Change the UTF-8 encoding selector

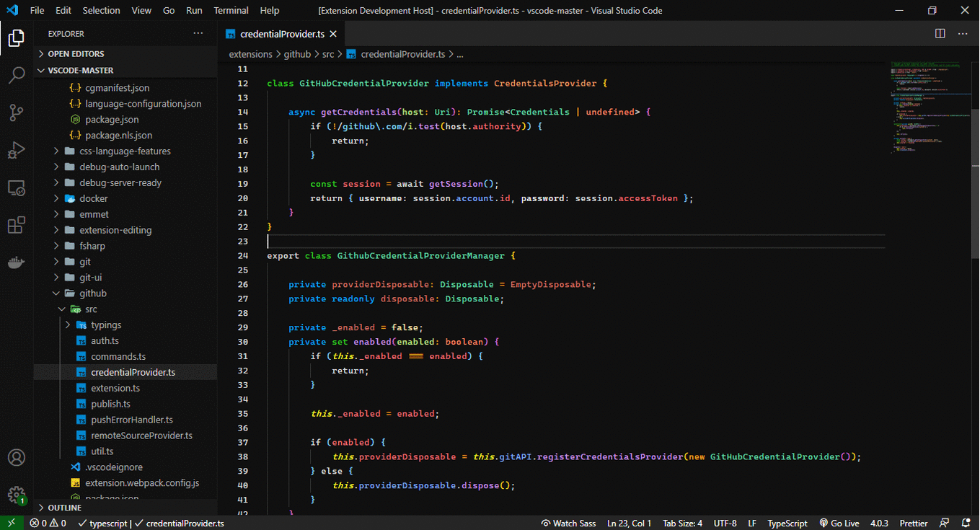[x=725, y=523]
